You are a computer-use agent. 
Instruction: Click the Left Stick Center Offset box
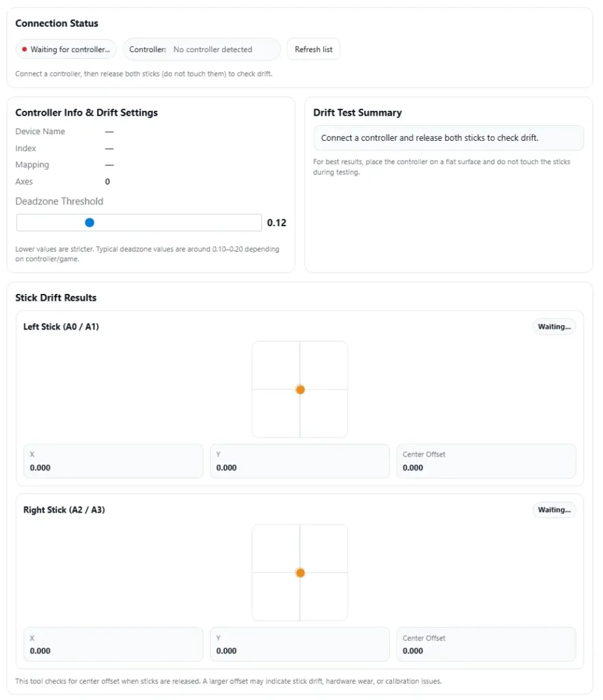coord(486,461)
